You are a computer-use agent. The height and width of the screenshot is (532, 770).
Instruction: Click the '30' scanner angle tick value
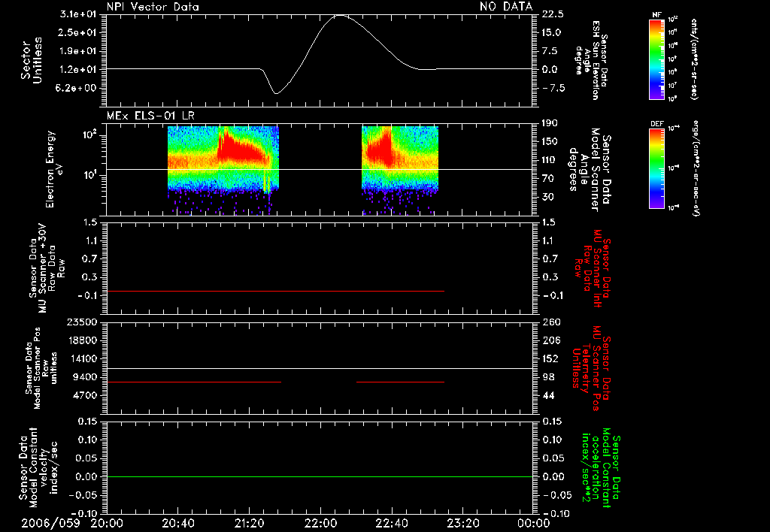pyautogui.click(x=548, y=198)
